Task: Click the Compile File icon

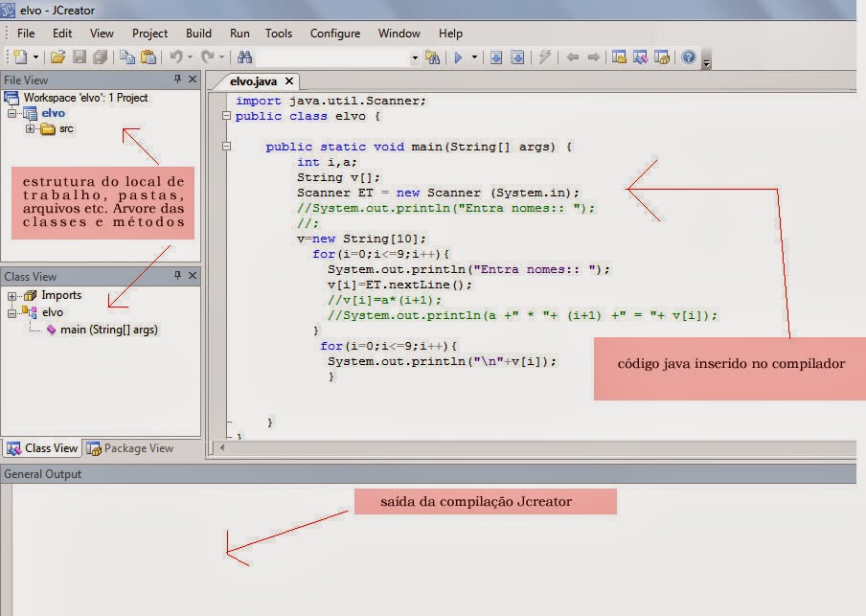Action: click(x=495, y=57)
